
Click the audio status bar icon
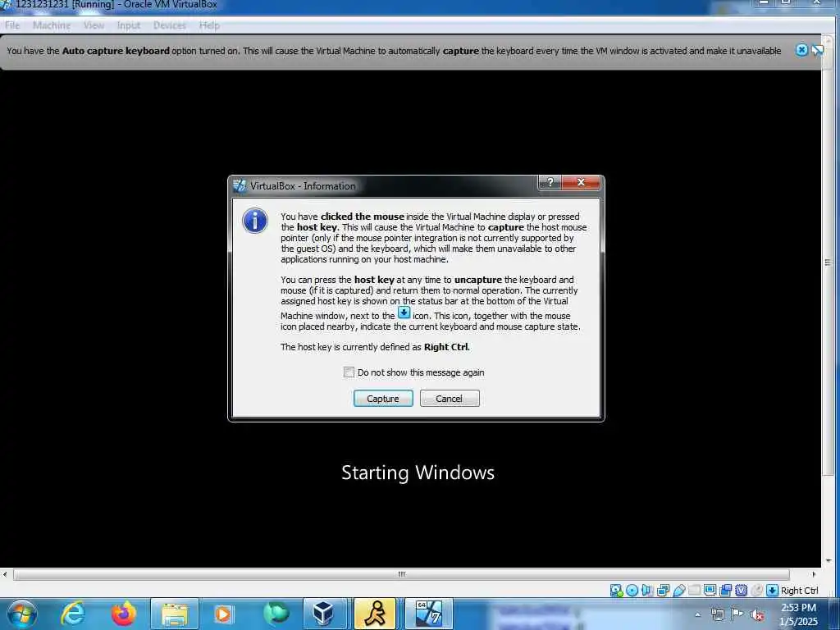647,591
